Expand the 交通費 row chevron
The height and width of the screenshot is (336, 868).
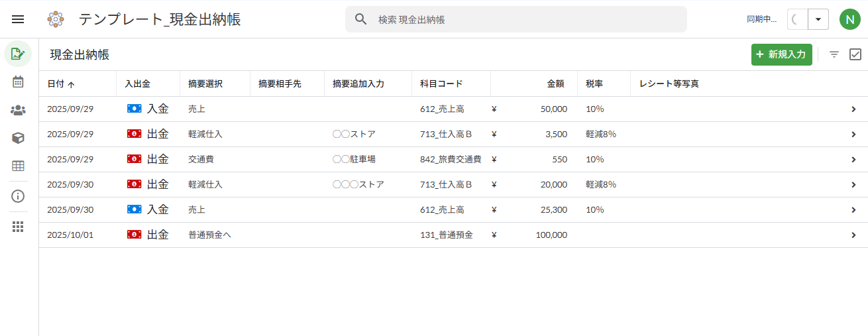point(853,159)
